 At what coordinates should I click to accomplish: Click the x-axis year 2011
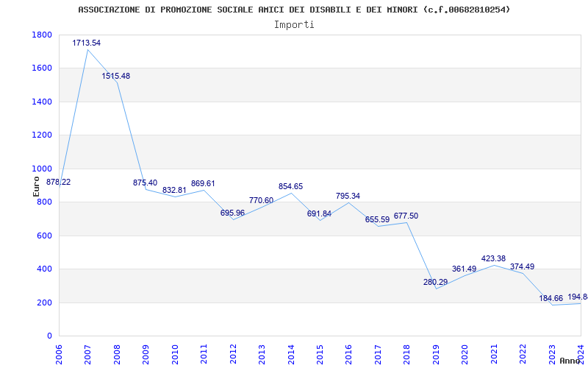click(204, 355)
